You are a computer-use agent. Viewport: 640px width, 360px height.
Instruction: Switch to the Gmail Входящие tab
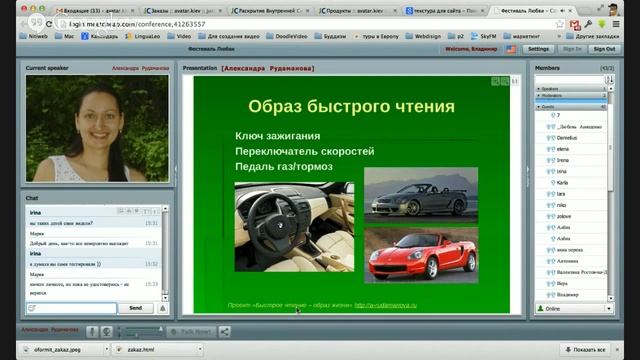coord(96,11)
